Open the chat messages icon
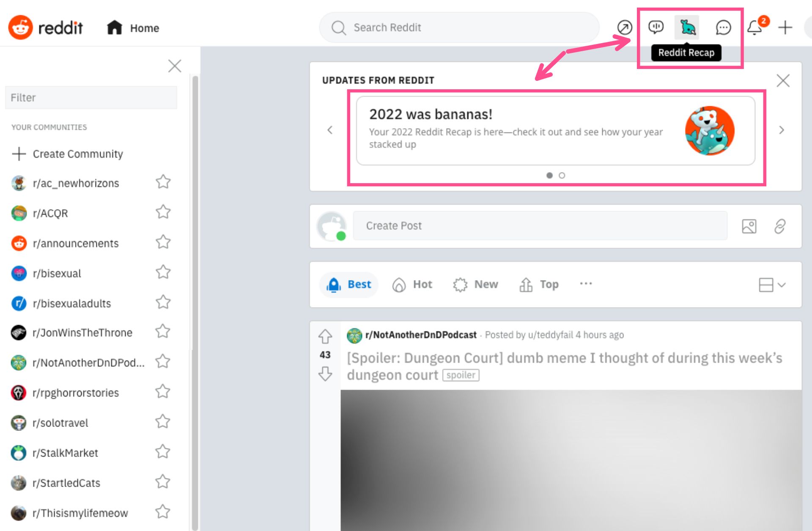 pos(723,27)
